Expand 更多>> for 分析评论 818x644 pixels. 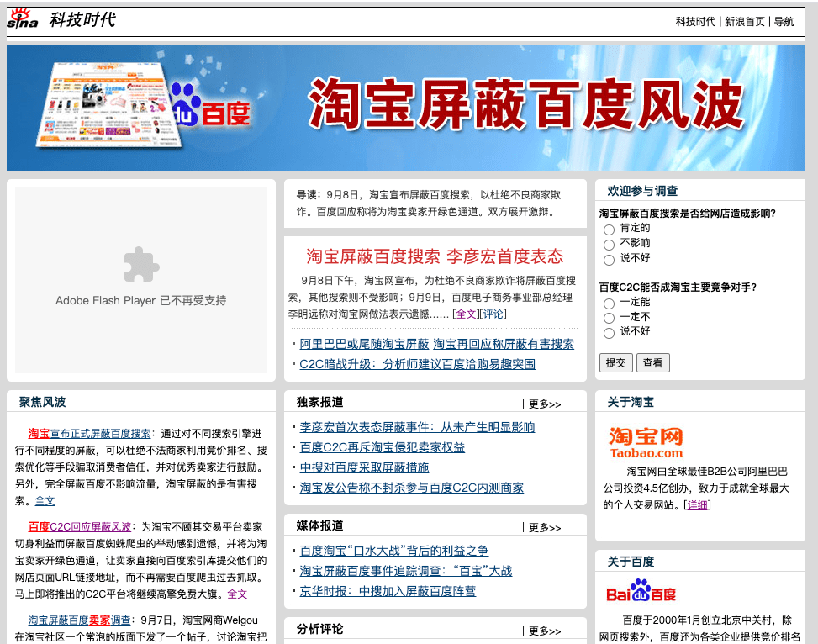pyautogui.click(x=545, y=631)
